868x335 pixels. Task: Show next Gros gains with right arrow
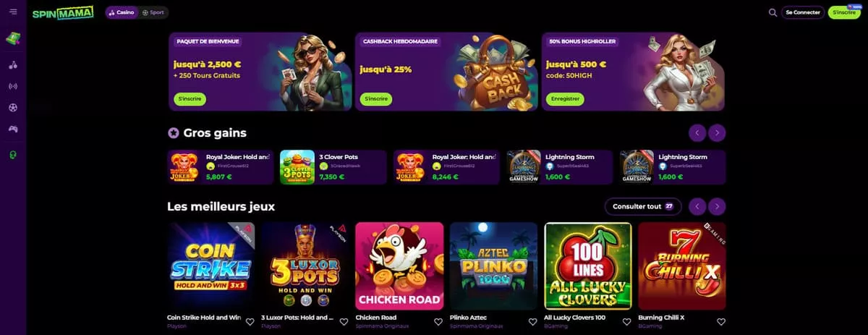tap(717, 132)
